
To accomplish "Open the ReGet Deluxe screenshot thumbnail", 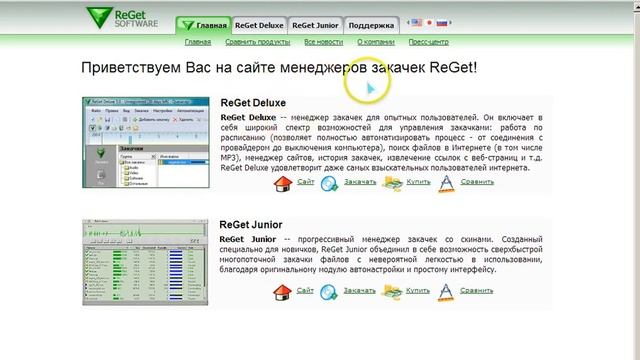I will coord(146,142).
